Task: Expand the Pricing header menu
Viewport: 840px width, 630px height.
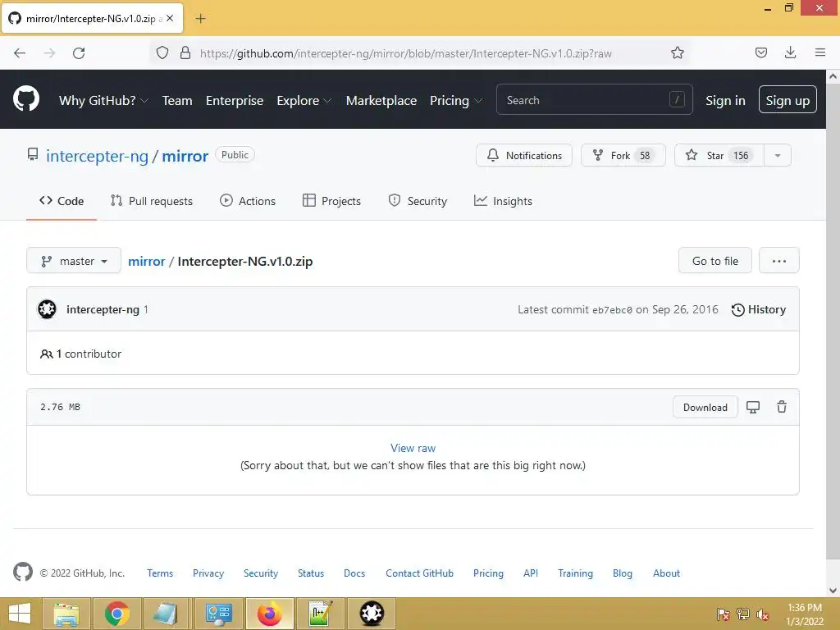Action: 456,100
